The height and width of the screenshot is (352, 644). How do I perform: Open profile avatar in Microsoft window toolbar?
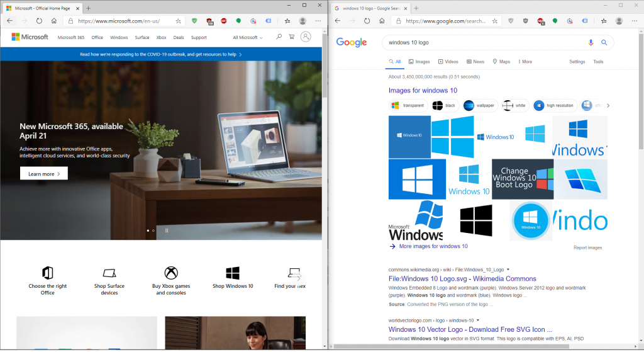[303, 21]
